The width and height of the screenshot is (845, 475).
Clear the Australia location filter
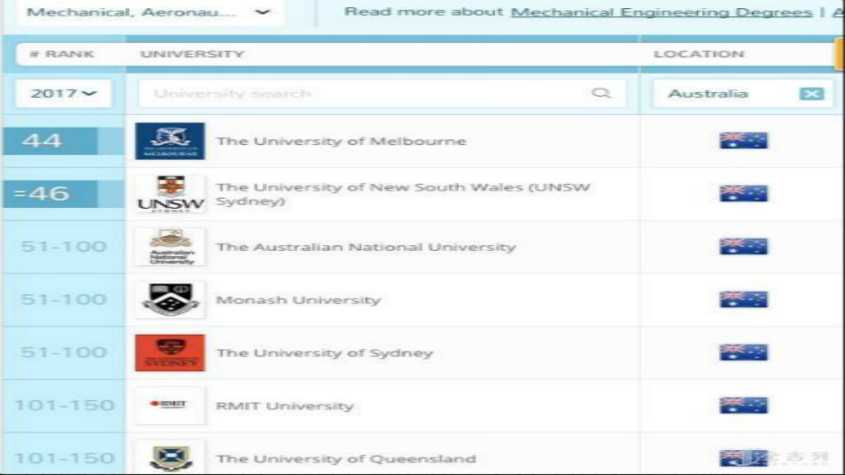click(x=812, y=94)
